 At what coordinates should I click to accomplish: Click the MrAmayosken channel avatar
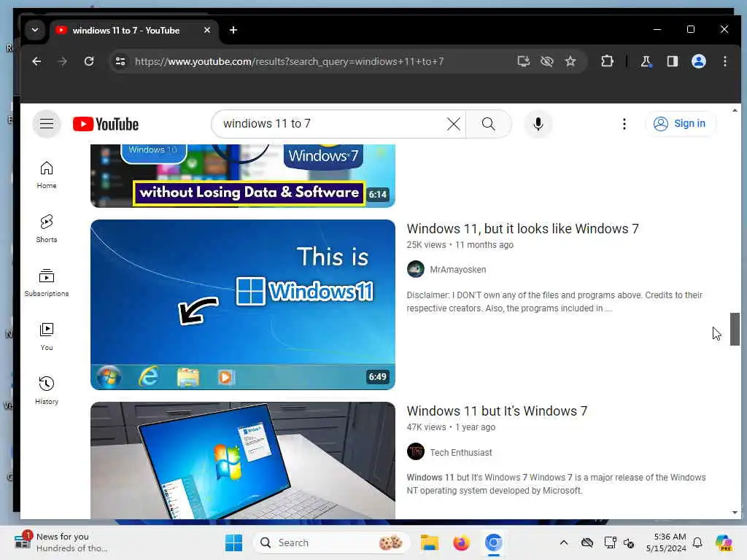coord(415,269)
